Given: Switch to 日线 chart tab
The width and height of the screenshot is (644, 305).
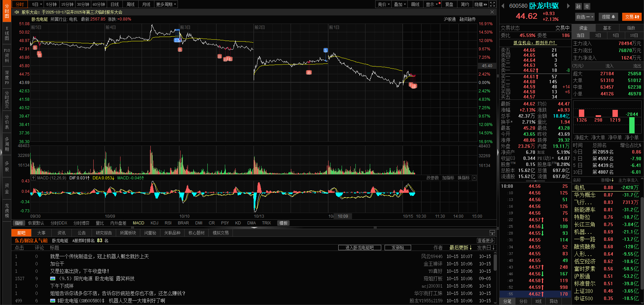Looking at the screenshot, I should click(x=115, y=4).
